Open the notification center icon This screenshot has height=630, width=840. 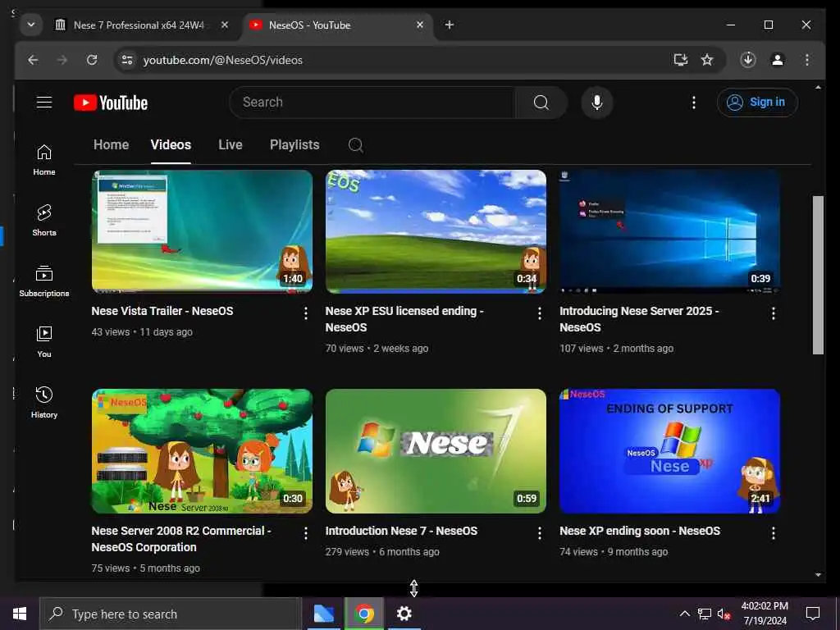click(813, 614)
